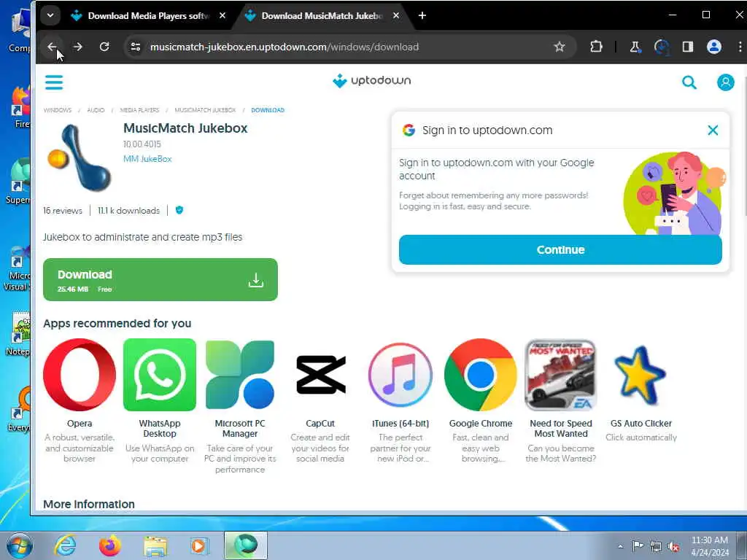Screen dimensions: 747x560
Task: Open the CapCut title link
Action: [x=320, y=424]
